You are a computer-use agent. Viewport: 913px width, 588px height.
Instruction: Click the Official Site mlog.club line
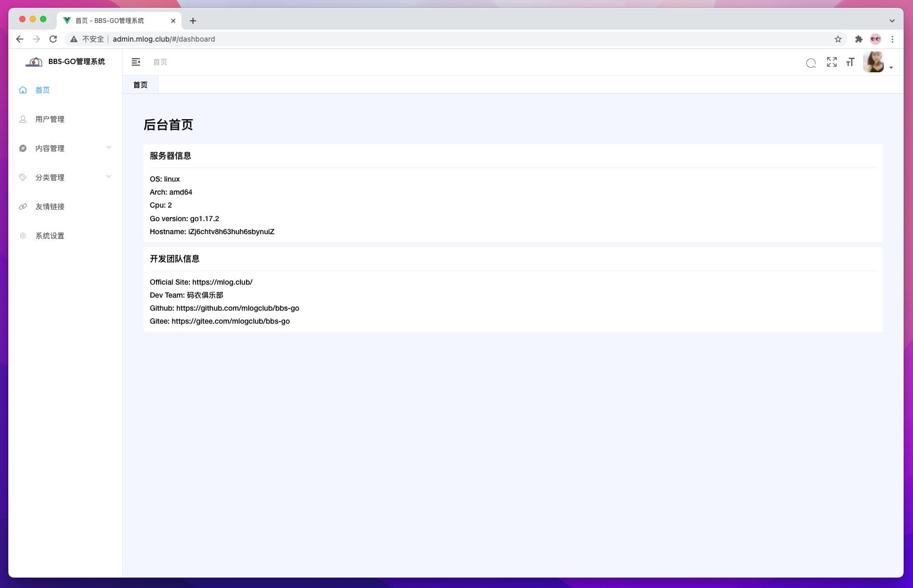pyautogui.click(x=201, y=282)
